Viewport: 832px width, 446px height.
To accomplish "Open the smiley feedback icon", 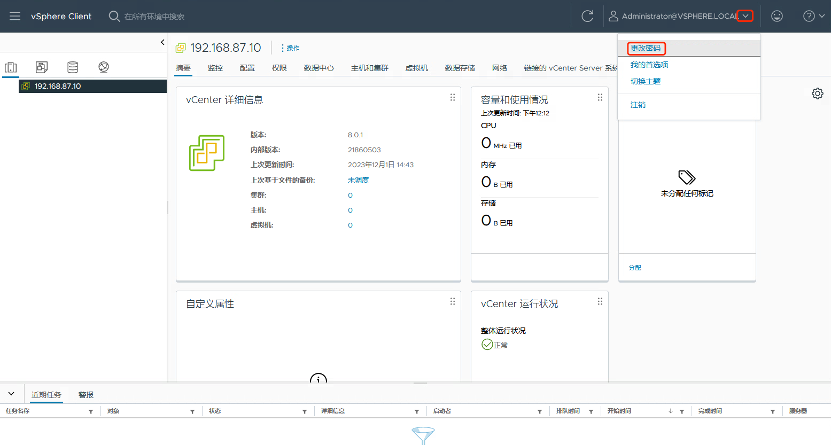I will [x=777, y=16].
